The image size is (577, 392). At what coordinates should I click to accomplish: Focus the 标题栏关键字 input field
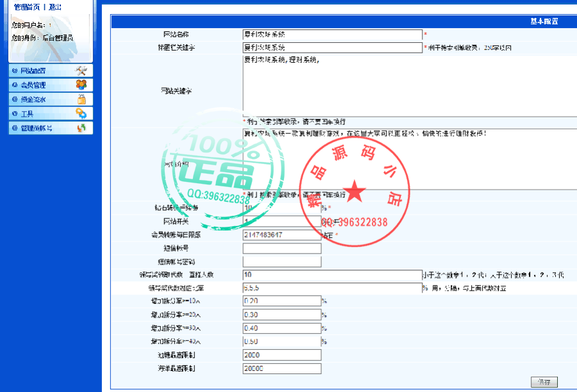coord(332,47)
